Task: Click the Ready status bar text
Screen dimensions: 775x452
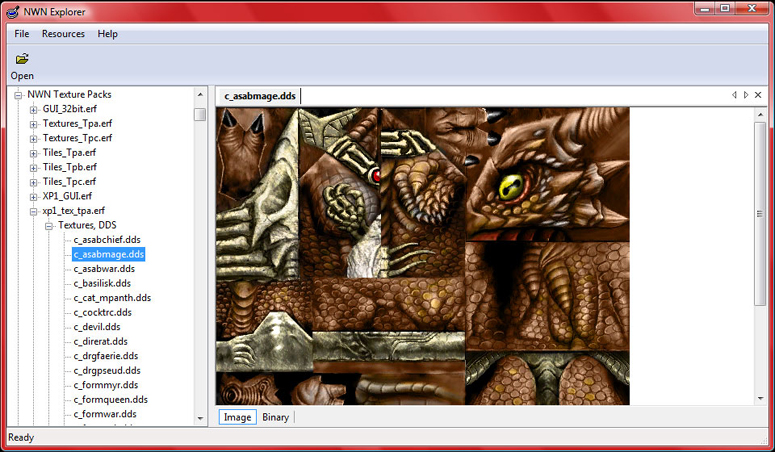Action: tap(21, 437)
